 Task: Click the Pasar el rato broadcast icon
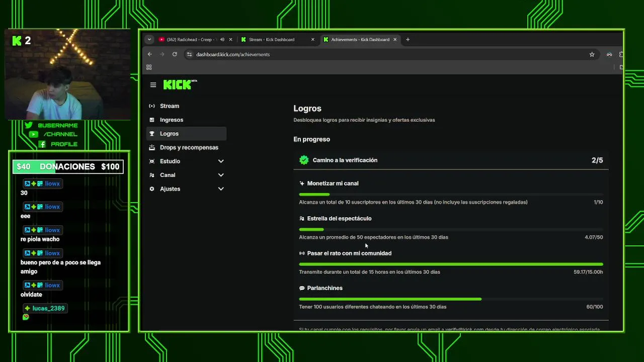[x=302, y=253]
